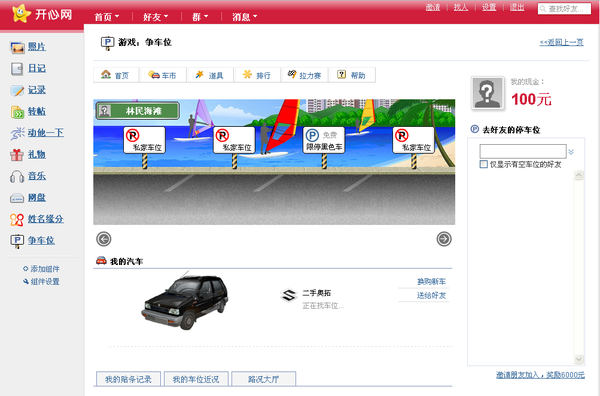Click the 网盘 drive icon
The height and width of the screenshot is (396, 600).
pyautogui.click(x=17, y=198)
